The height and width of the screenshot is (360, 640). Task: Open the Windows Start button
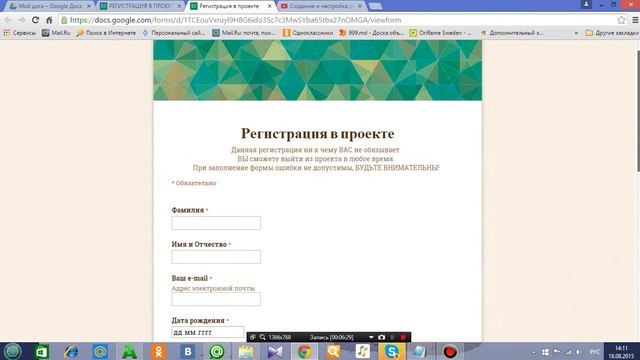pyautogui.click(x=13, y=351)
